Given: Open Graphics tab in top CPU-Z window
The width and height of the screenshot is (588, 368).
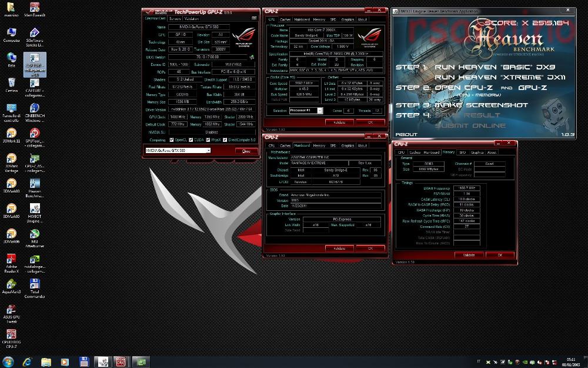Looking at the screenshot, I should pos(348,19).
